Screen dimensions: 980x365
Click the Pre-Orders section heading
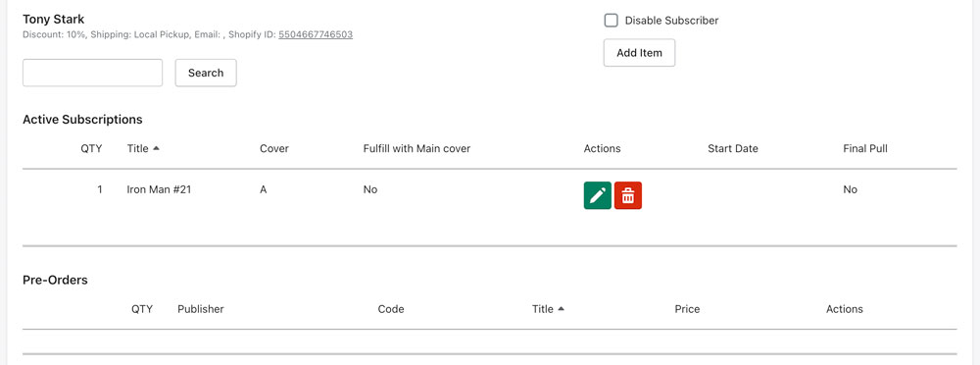[x=55, y=280]
